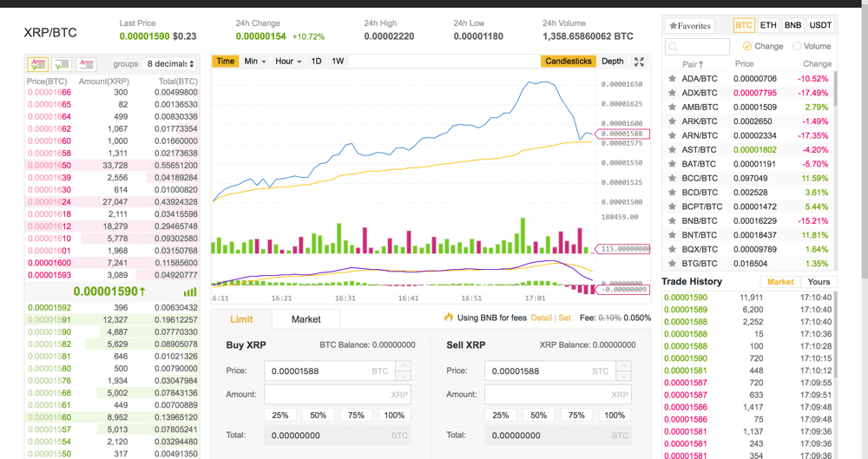This screenshot has width=868, height=459.
Task: Click the green bar chart icon by last price
Action: tap(190, 292)
